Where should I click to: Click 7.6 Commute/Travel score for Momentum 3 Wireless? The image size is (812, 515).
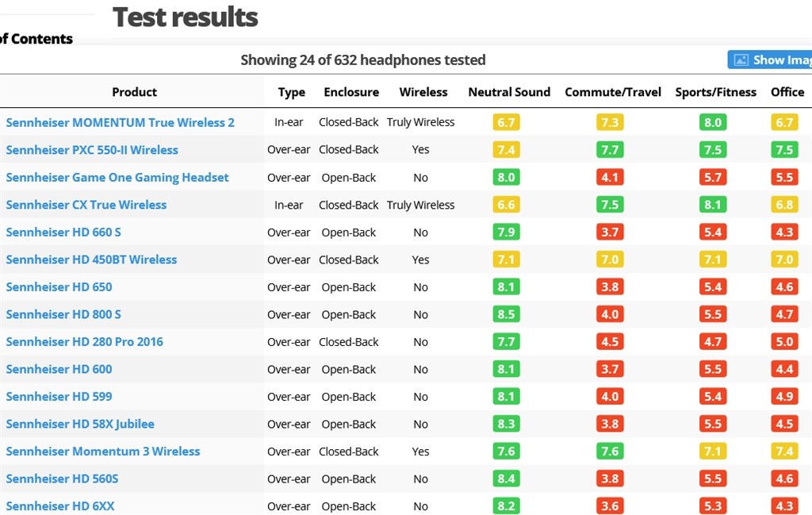(x=610, y=452)
